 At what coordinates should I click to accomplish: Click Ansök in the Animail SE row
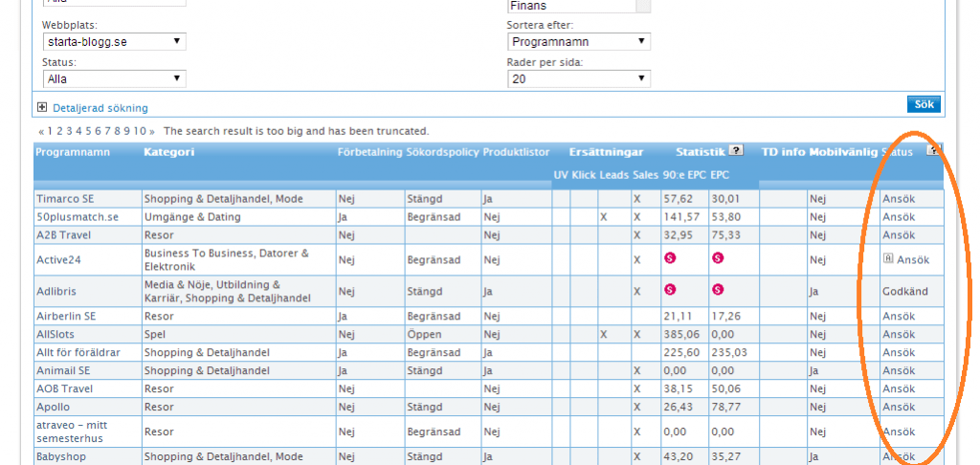[899, 370]
